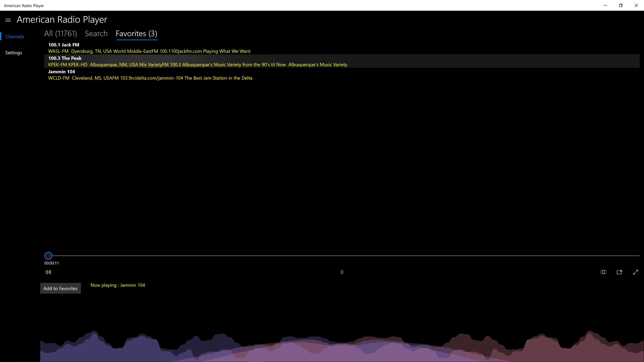Open Settings from the sidebar
This screenshot has width=644, height=362.
tap(14, 53)
